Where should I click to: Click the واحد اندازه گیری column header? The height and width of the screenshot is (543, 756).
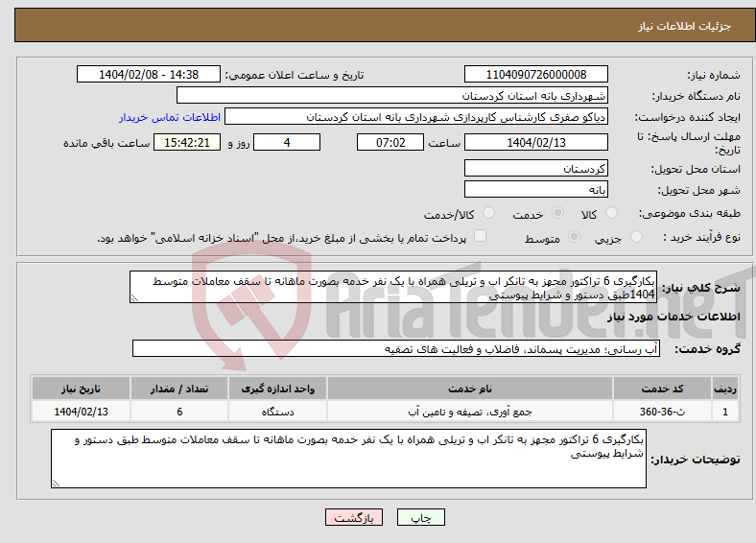tap(277, 389)
